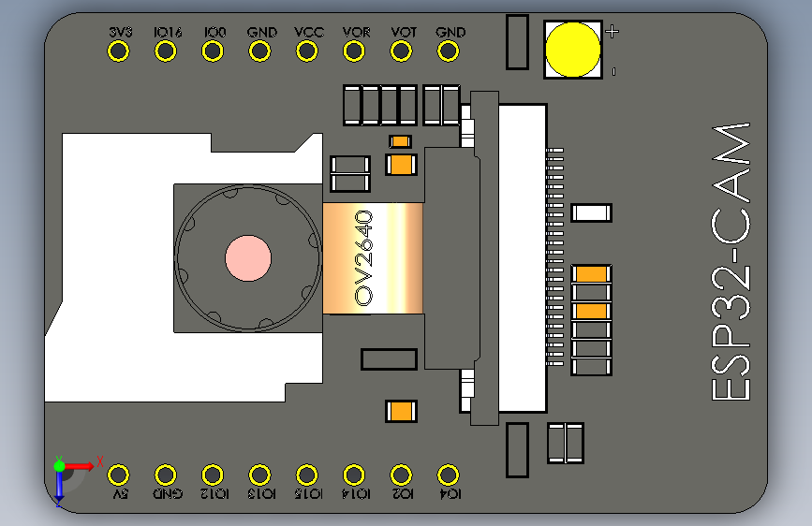Click the blue Z axis arrow
This screenshot has width=812, height=526.
click(x=59, y=488)
